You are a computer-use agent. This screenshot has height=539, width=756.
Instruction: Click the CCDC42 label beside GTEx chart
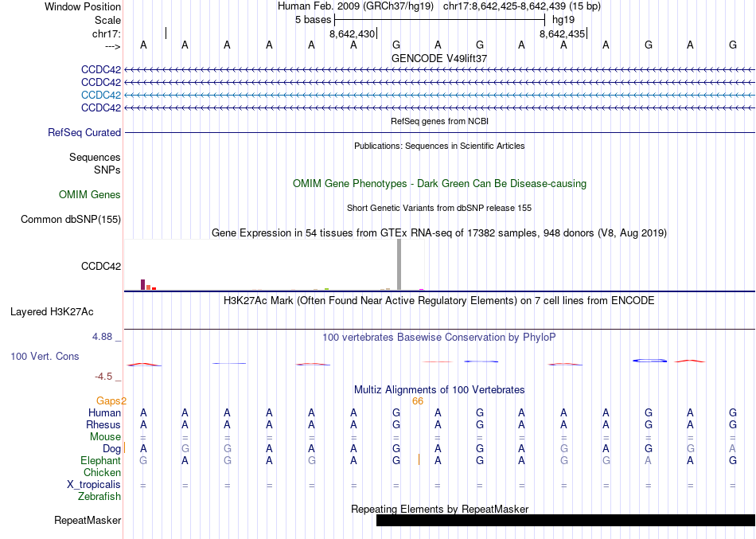click(101, 267)
